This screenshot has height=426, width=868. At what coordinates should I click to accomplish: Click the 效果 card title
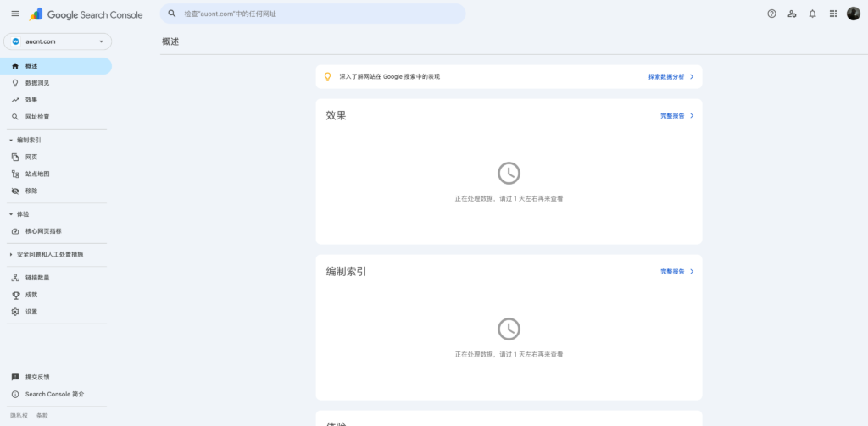tap(336, 116)
